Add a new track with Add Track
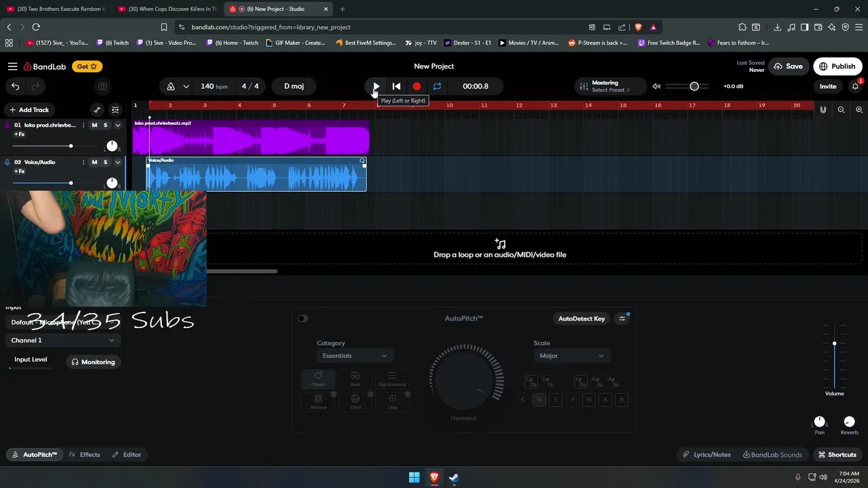Viewport: 868px width, 488px height. (29, 110)
